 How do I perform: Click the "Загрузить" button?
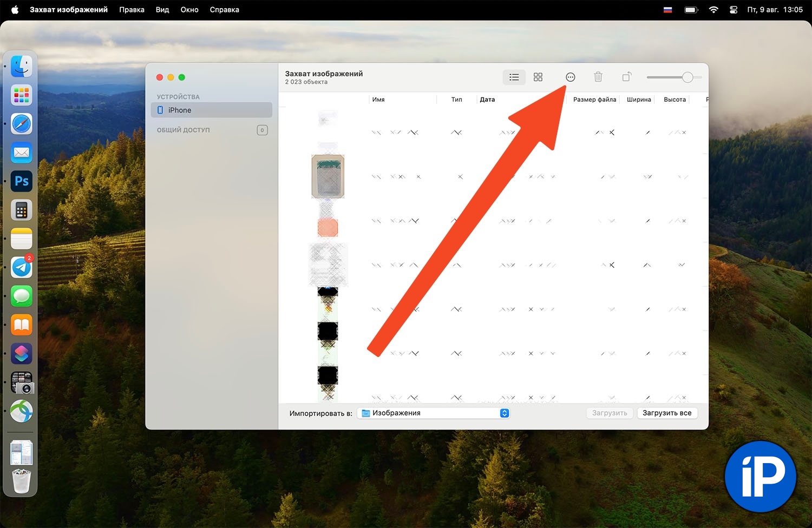(x=610, y=413)
